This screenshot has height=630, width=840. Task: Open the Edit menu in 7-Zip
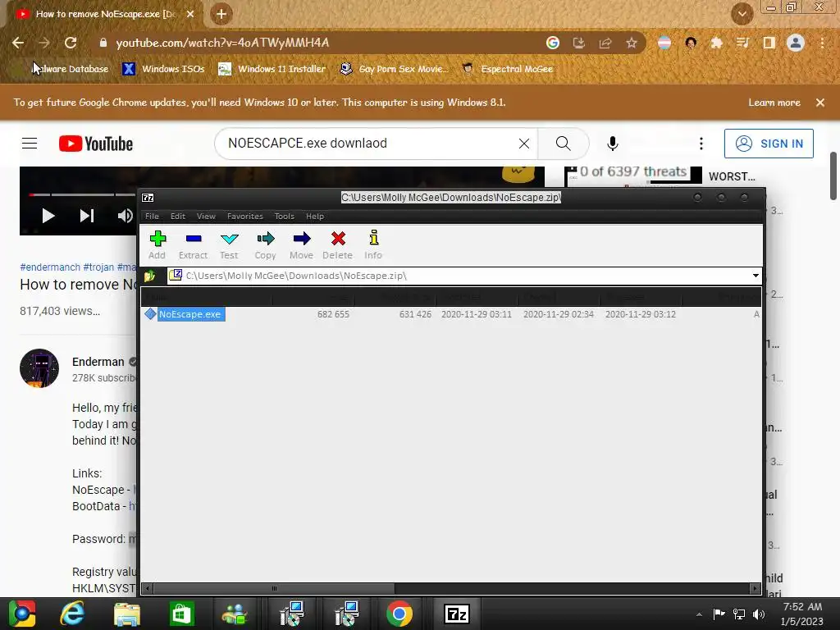point(178,217)
